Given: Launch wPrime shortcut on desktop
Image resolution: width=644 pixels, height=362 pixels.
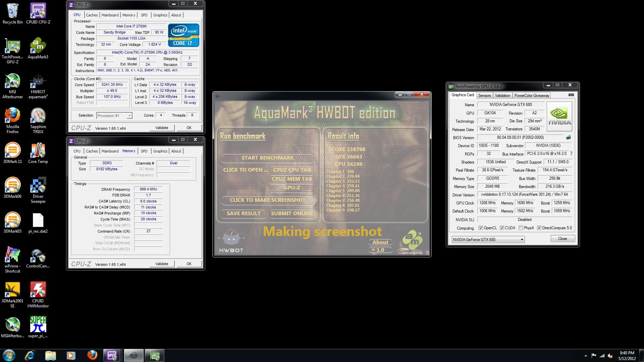Looking at the screenshot, I should [x=12, y=260].
